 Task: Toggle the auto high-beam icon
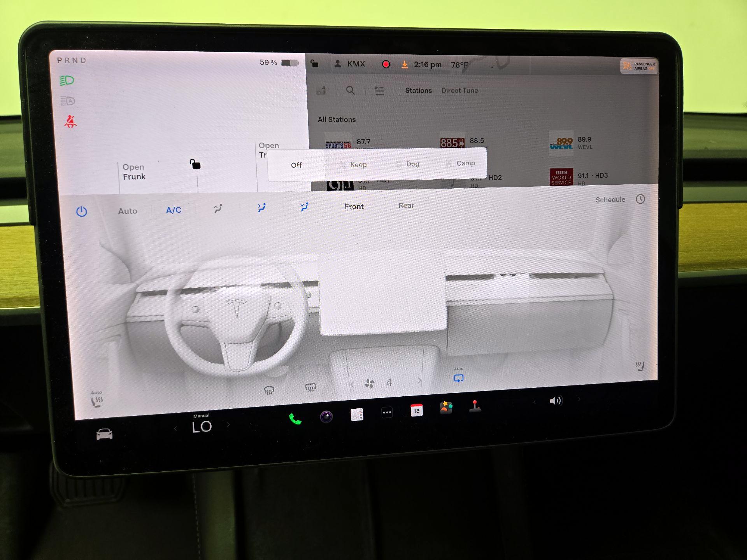pos(67,101)
